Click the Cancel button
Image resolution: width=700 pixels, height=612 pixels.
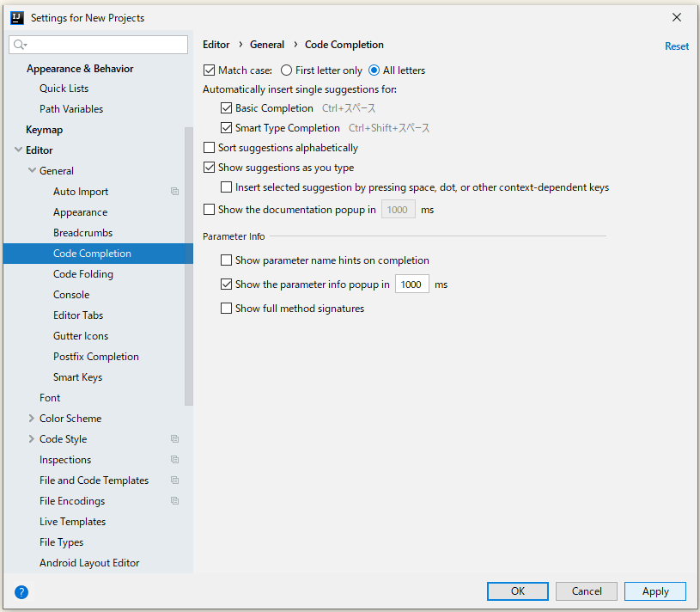587,591
